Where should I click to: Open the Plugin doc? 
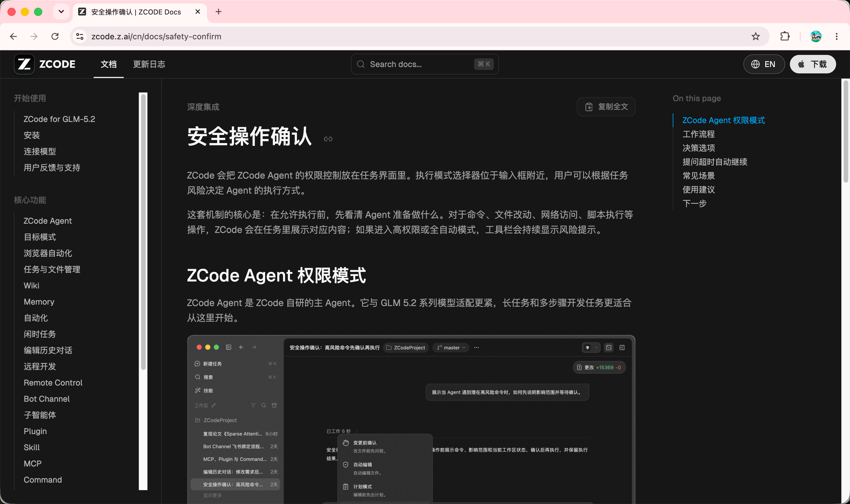(35, 431)
